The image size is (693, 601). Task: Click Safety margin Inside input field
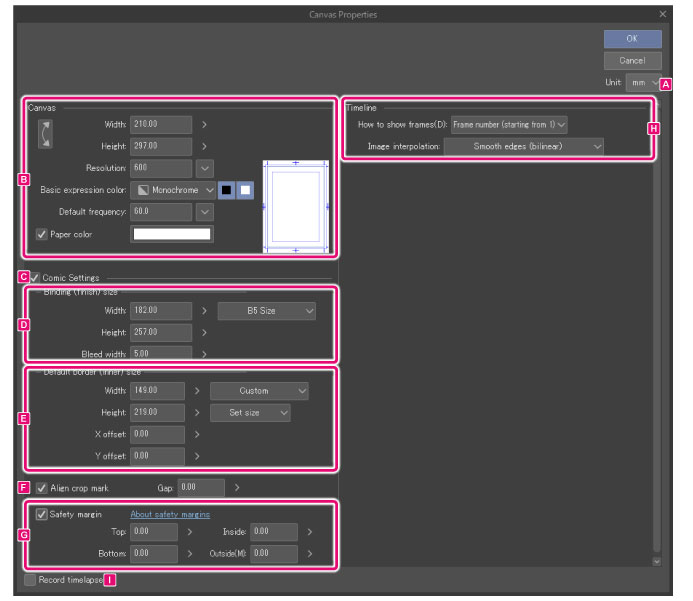(x=274, y=532)
